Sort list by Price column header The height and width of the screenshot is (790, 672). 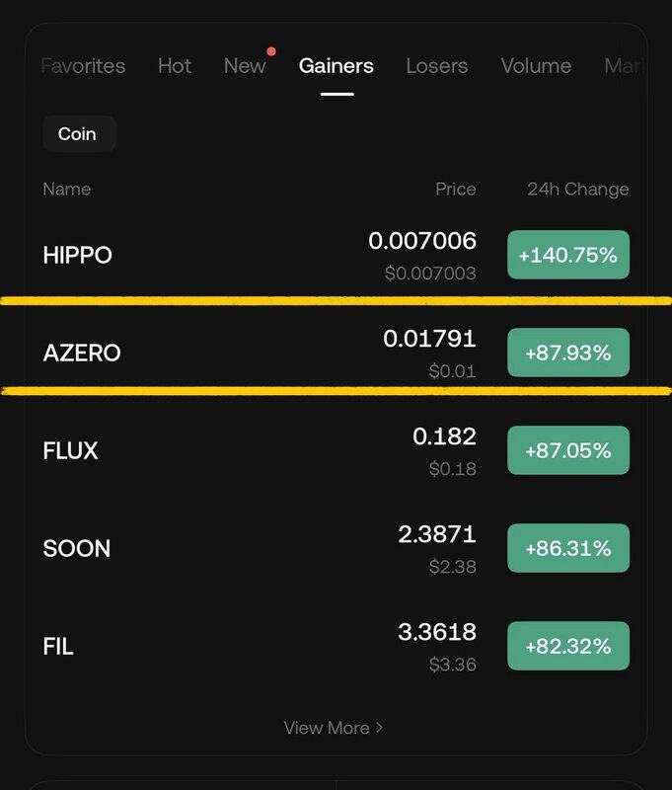pos(455,189)
